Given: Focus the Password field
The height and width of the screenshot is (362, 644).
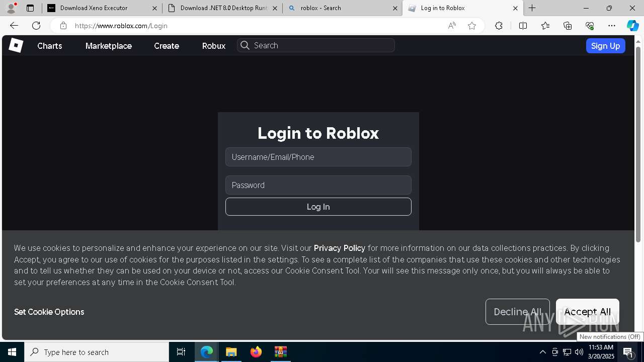Looking at the screenshot, I should click(x=318, y=185).
